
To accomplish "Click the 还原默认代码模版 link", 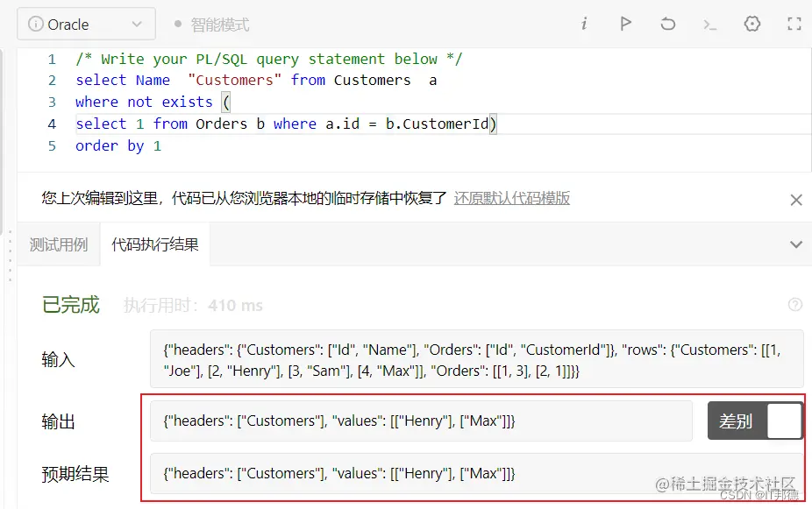I will (x=511, y=198).
